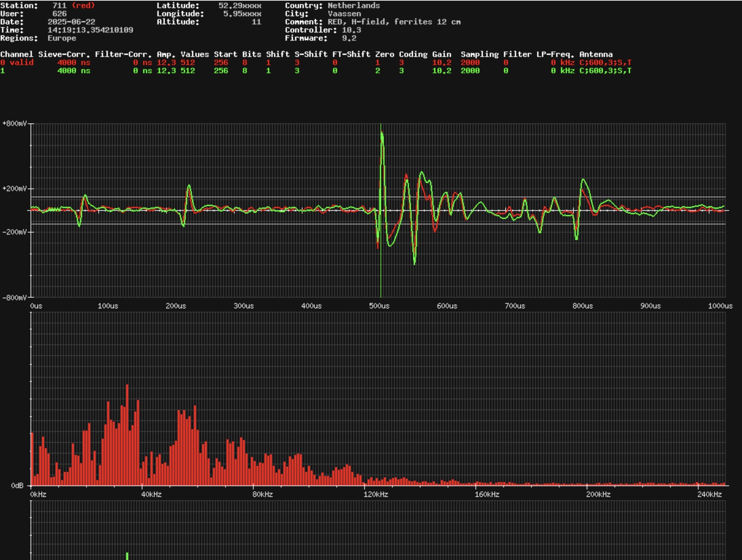Viewport: 742px width, 560px height.
Task: Click the date value '2025-06-22'
Action: pyautogui.click(x=71, y=22)
